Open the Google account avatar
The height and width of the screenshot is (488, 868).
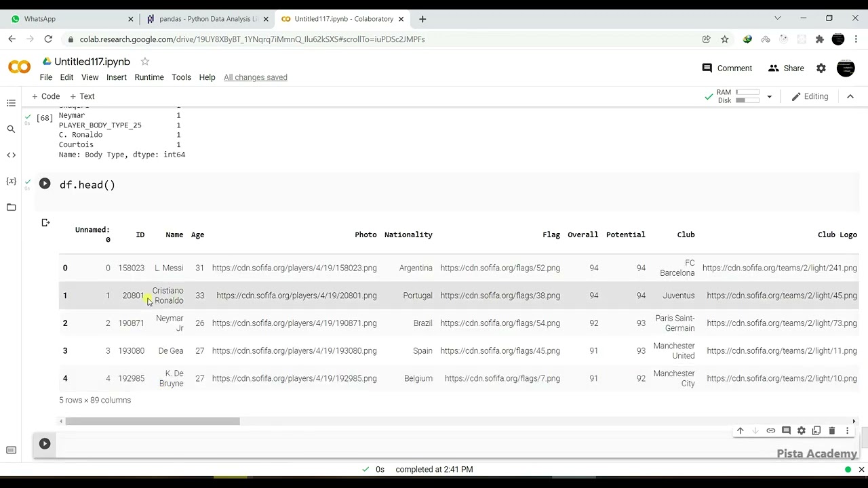click(846, 68)
